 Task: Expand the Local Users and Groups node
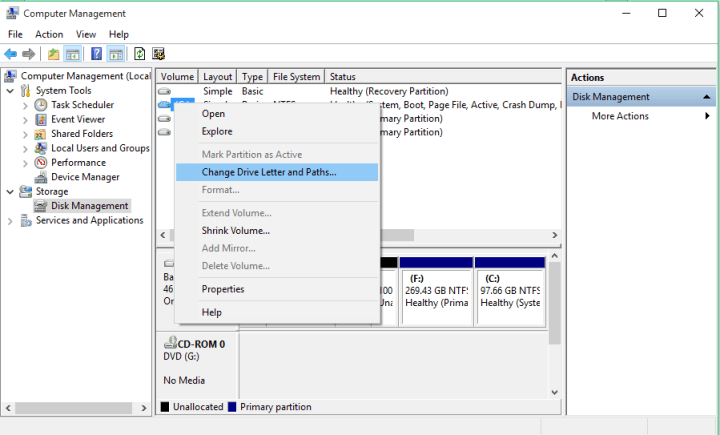point(25,149)
